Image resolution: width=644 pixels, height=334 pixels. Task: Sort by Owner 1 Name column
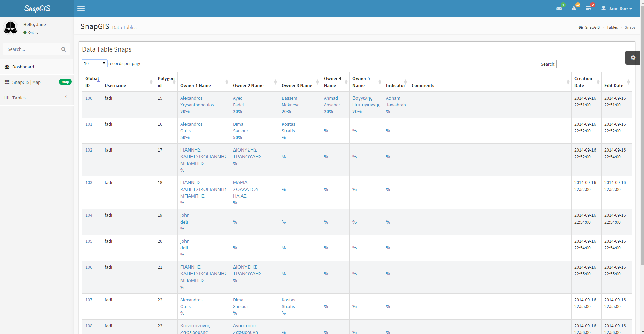(x=204, y=82)
